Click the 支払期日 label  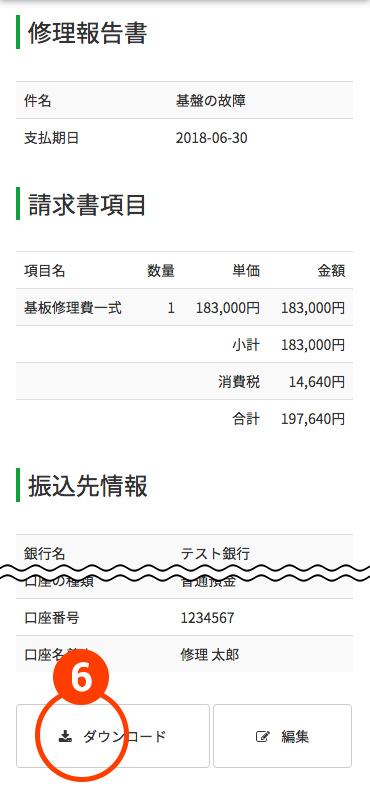click(x=52, y=138)
